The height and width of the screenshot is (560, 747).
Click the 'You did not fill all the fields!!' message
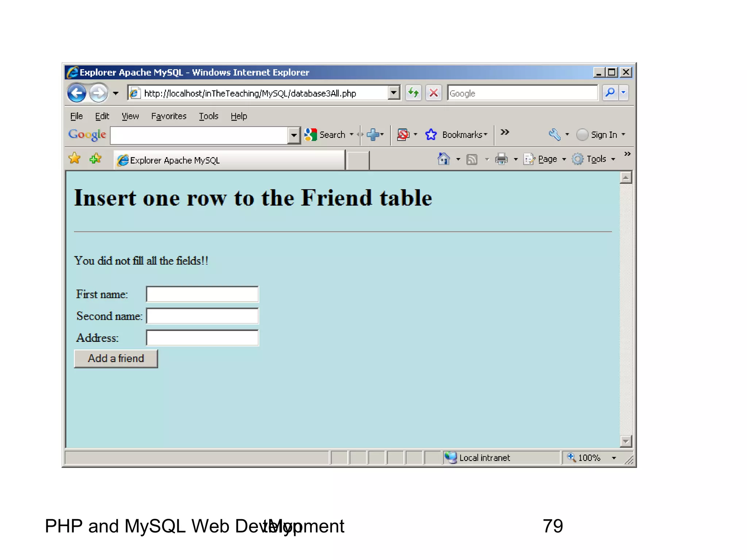(x=141, y=261)
